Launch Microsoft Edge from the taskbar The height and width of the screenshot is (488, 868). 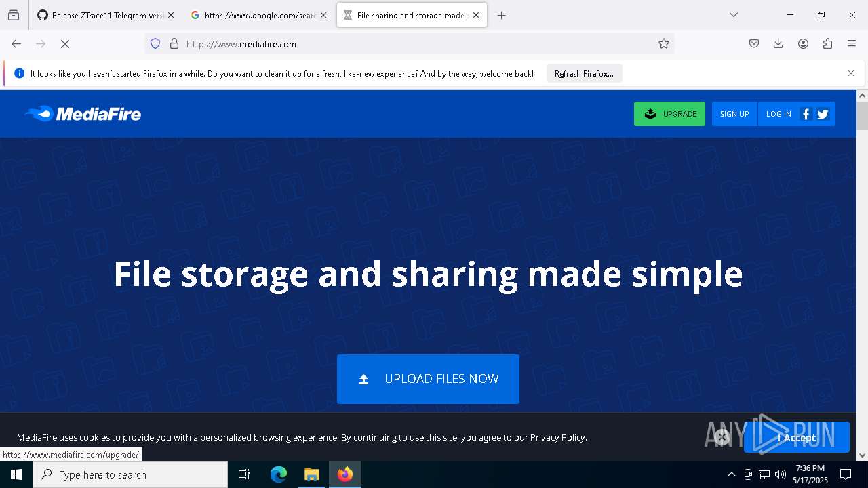[279, 474]
